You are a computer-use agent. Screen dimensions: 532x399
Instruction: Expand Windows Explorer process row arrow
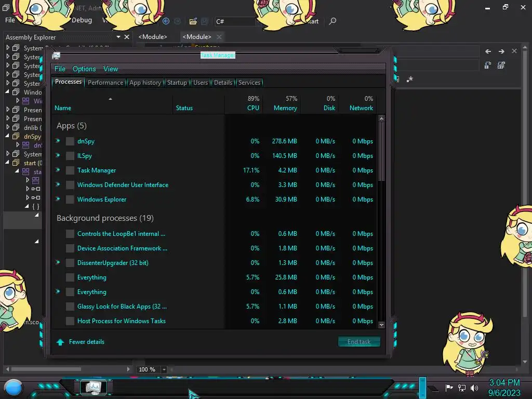[58, 199]
